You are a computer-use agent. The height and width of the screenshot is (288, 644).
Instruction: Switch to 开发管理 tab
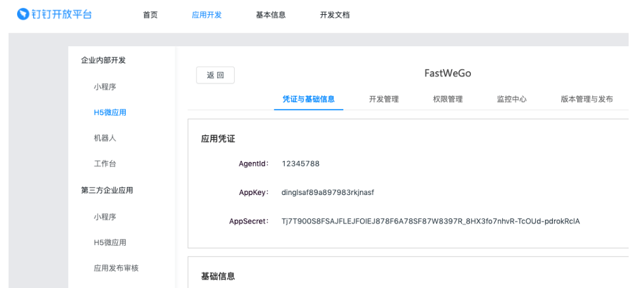384,99
